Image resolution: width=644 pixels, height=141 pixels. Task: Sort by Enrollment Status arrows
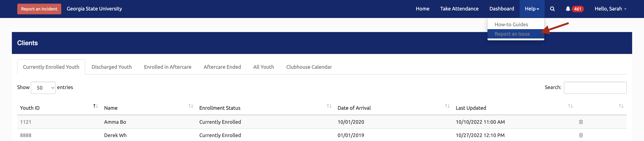click(329, 106)
